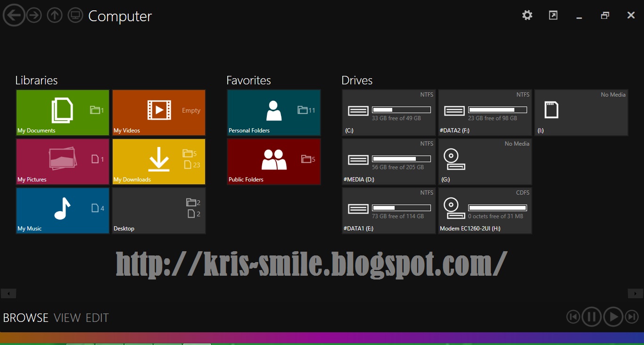Click the Computer title text
This screenshot has width=644, height=345.
(120, 16)
